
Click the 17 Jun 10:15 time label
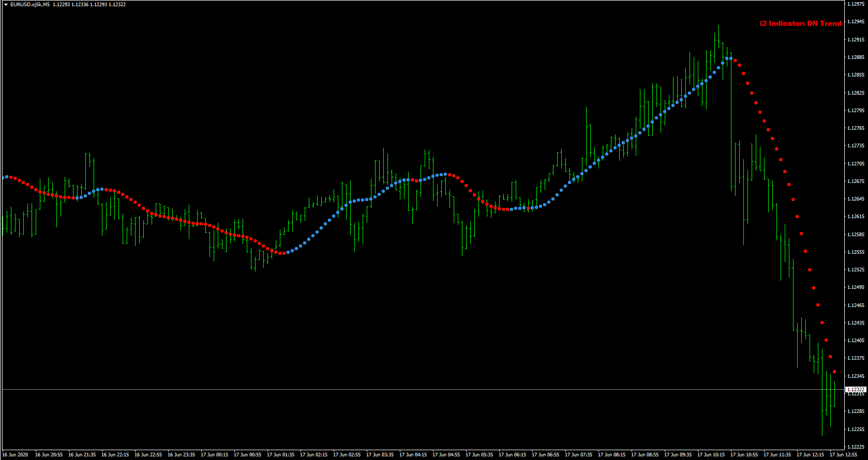pos(711,455)
